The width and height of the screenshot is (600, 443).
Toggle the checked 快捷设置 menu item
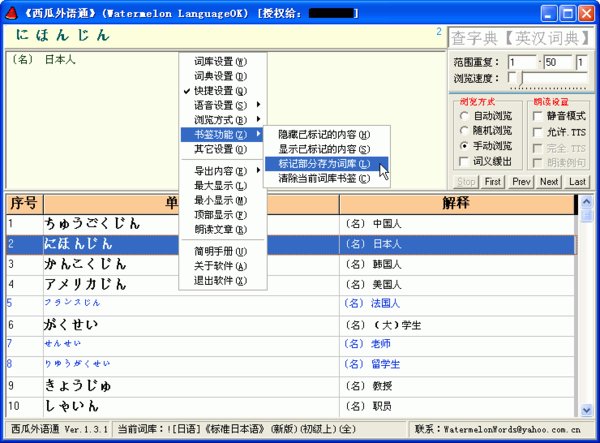click(220, 90)
